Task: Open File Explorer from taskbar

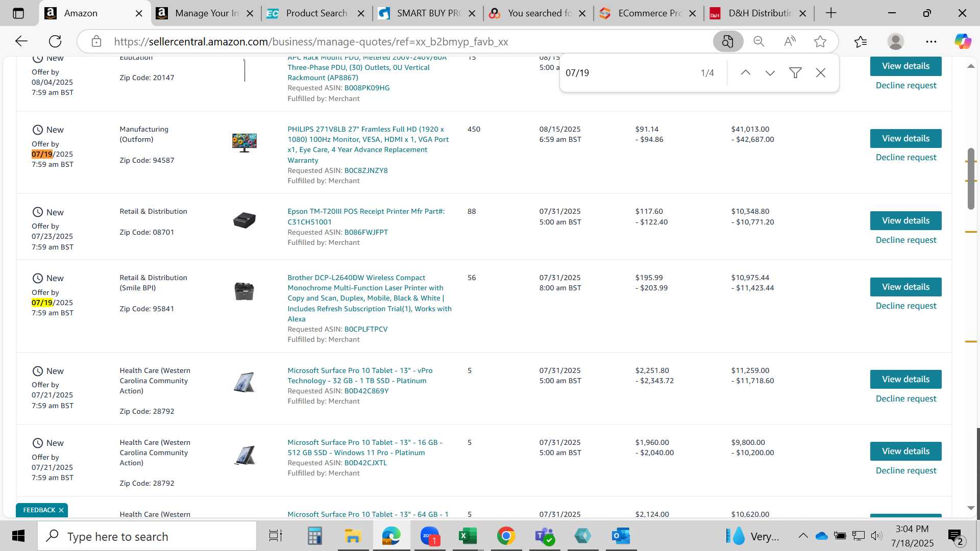Action: click(x=353, y=536)
